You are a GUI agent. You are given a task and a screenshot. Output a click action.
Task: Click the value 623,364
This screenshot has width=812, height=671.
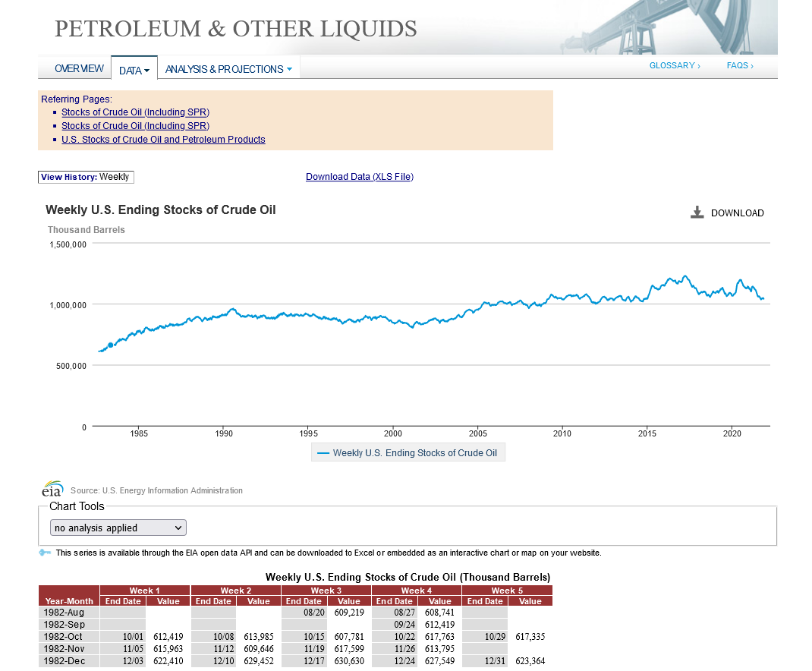530,661
